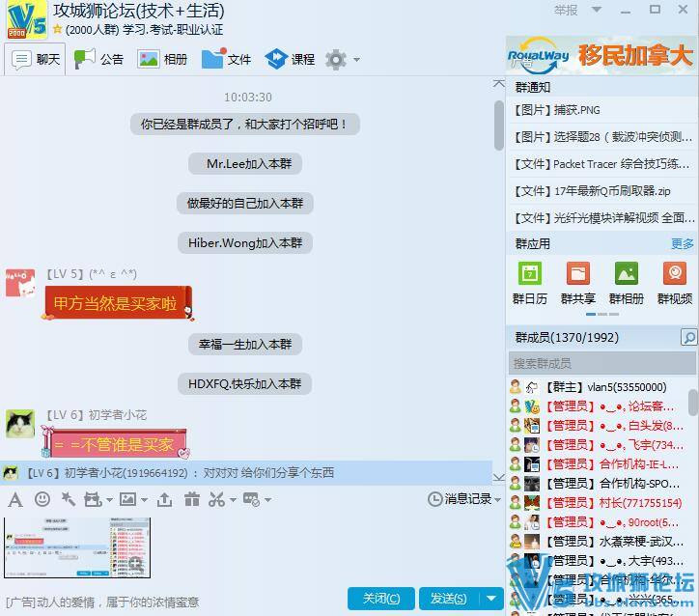Open file notice Packet Tracer 综合技巧练
The image size is (699, 616).
[602, 164]
